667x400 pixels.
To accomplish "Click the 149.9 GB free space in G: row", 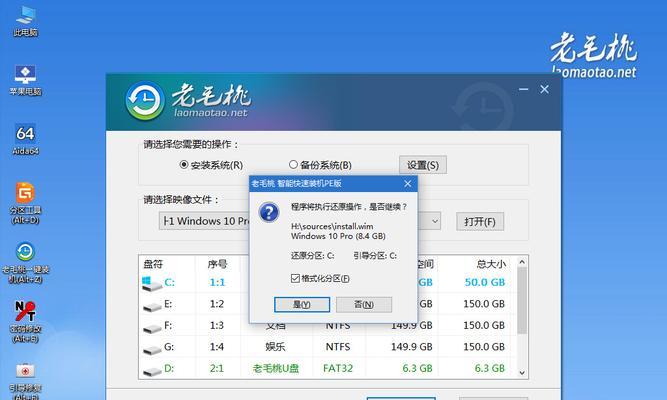I will pyautogui.click(x=412, y=347).
